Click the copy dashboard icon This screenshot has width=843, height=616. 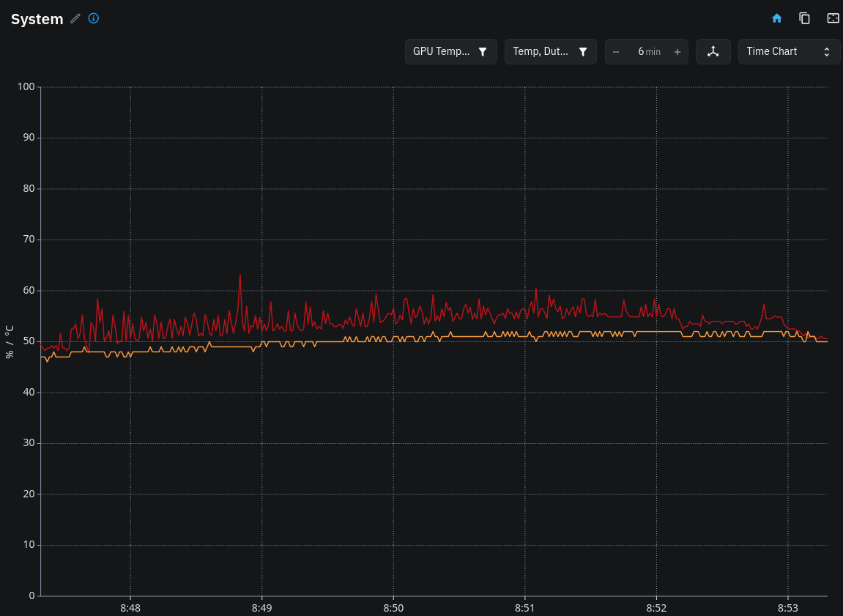click(804, 18)
